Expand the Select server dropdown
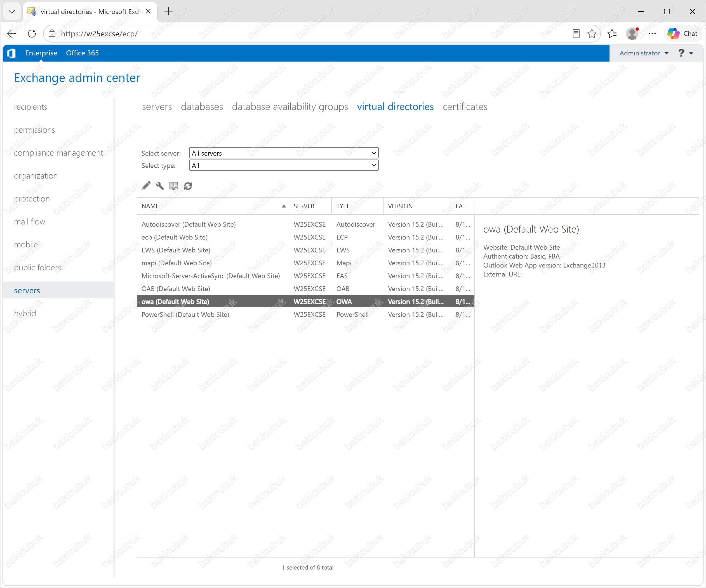Screen dimensions: 706x588 point(284,153)
